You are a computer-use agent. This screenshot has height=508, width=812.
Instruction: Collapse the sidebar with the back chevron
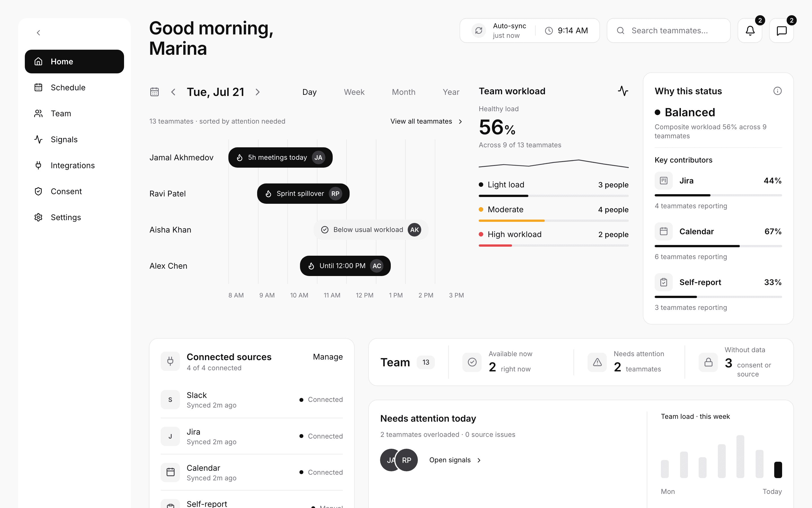tap(38, 32)
